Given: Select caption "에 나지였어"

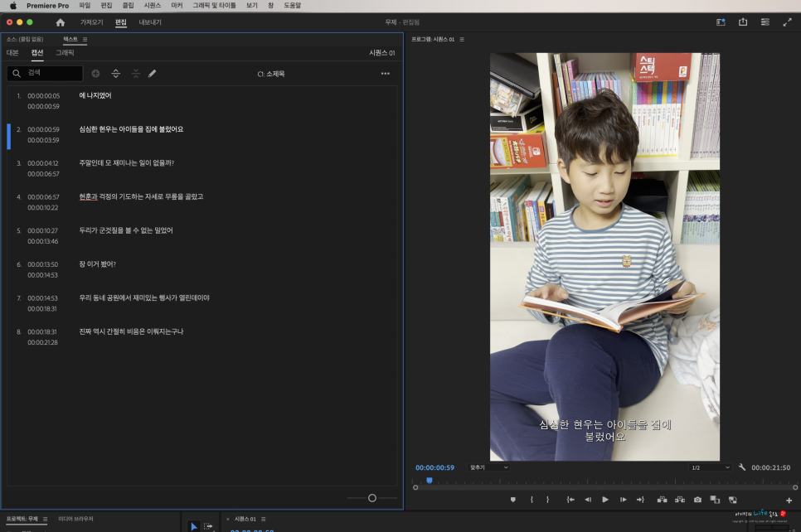Looking at the screenshot, I should (x=95, y=95).
